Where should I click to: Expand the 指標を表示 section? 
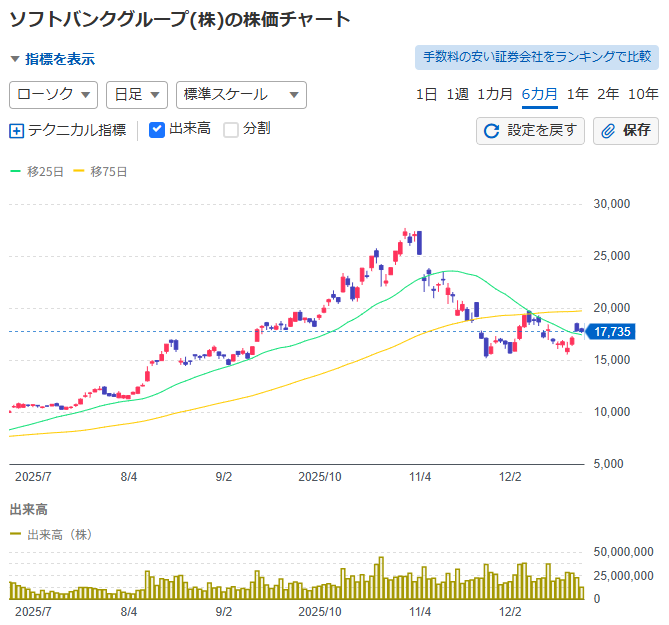(53, 59)
